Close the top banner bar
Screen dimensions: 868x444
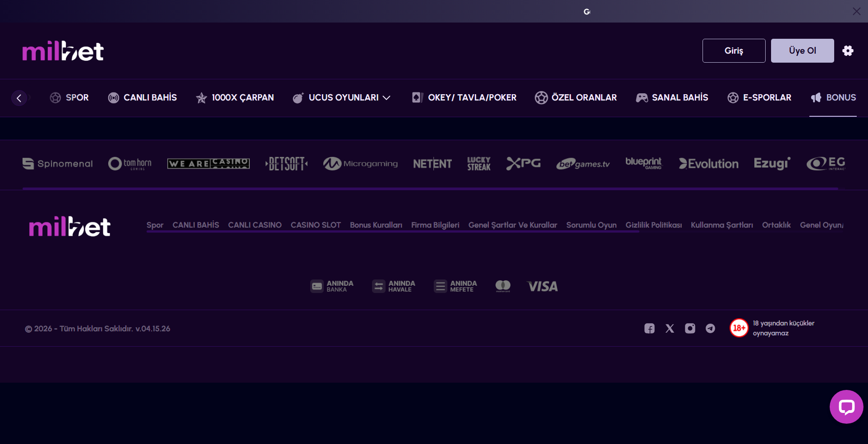(x=856, y=11)
